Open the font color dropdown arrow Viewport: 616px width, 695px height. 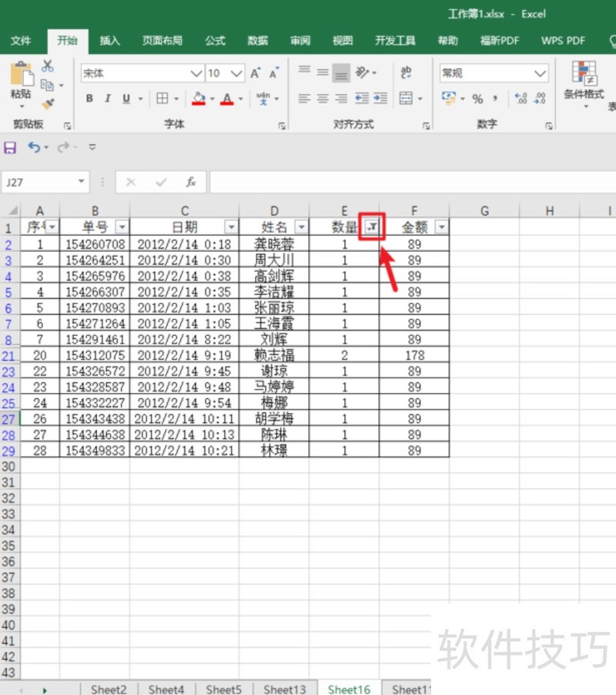(240, 99)
